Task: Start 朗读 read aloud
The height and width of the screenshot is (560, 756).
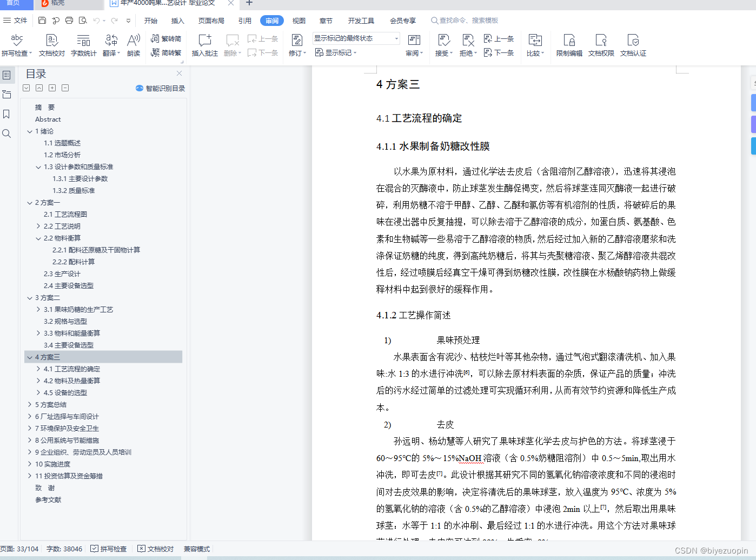Action: click(x=134, y=45)
